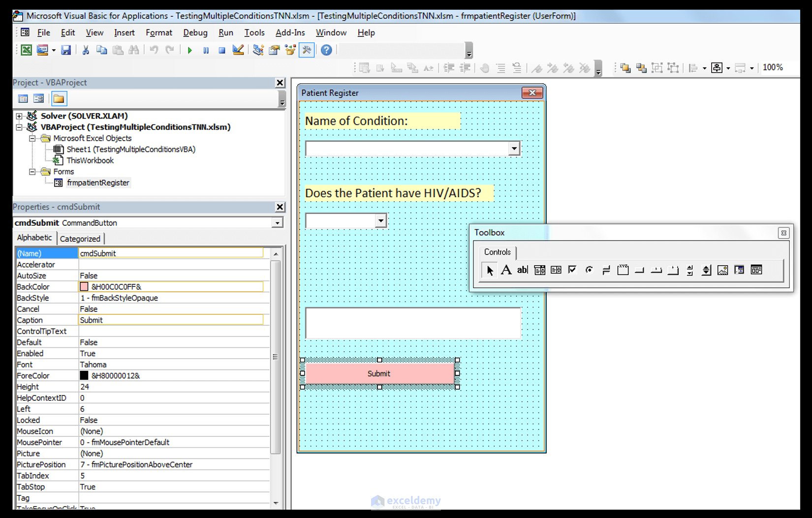
Task: Click the Copy icon in the toolbar
Action: 101,50
